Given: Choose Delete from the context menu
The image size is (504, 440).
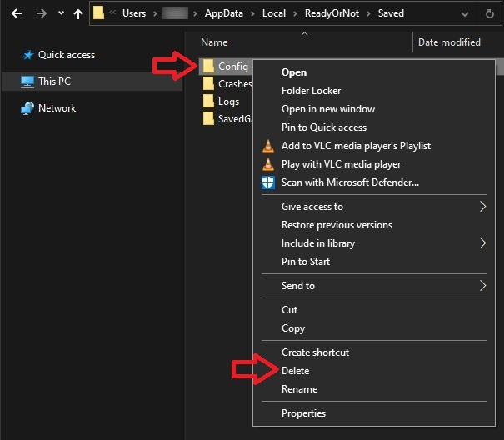Looking at the screenshot, I should [295, 371].
